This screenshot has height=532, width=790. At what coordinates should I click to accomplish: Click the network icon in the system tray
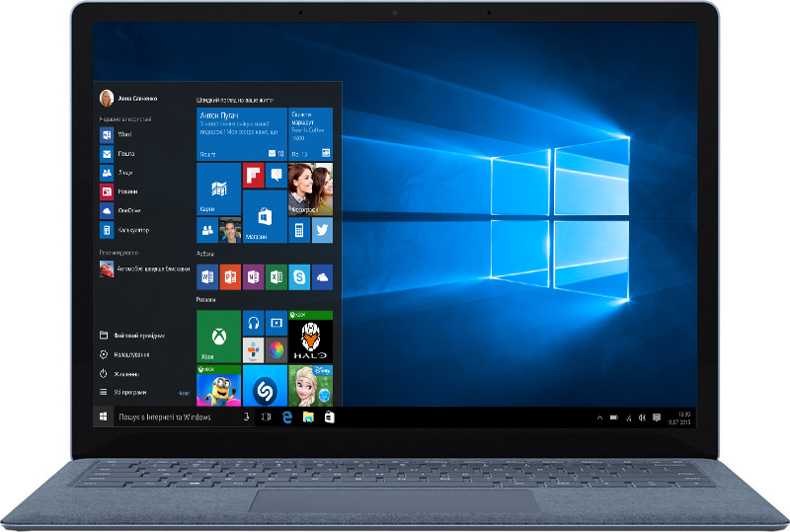click(x=628, y=418)
